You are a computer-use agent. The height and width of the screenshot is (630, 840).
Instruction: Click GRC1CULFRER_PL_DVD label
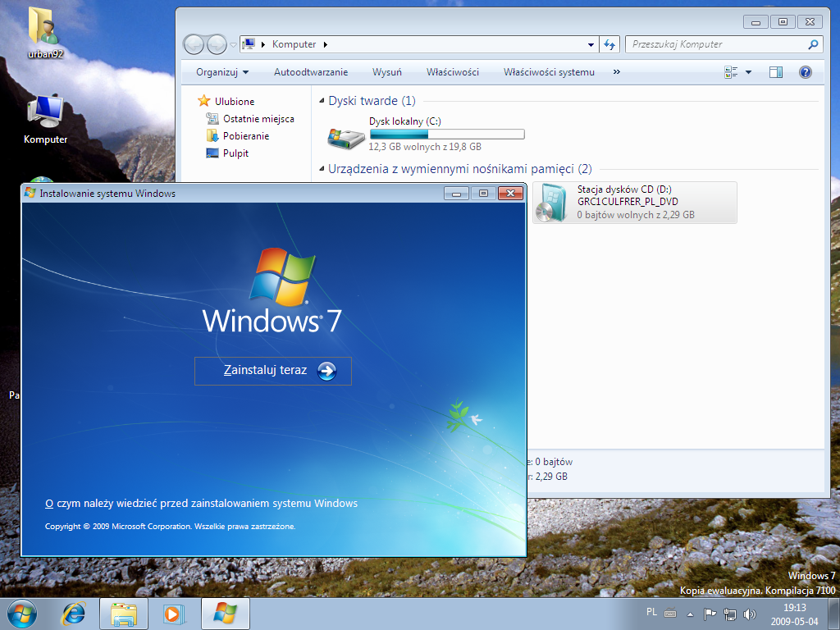point(628,202)
